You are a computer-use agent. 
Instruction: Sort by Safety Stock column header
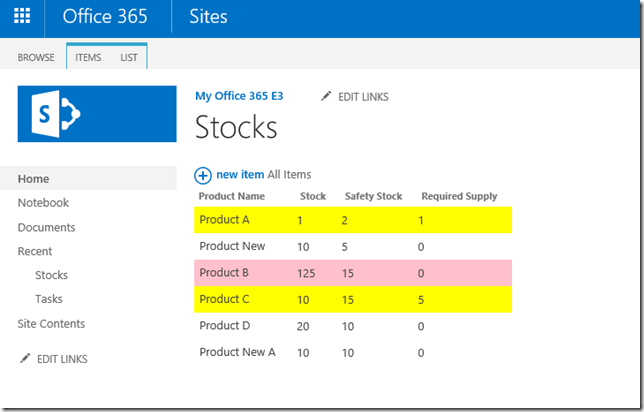(372, 196)
